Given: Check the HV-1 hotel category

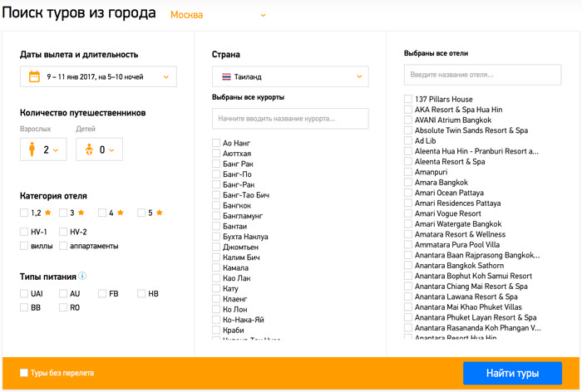Looking at the screenshot, I should point(24,232).
